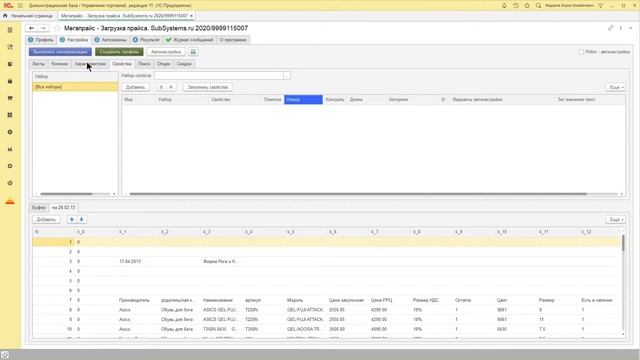Screen dimensions: 640x360
Task: Switch to Буфер tab
Action: [39, 207]
